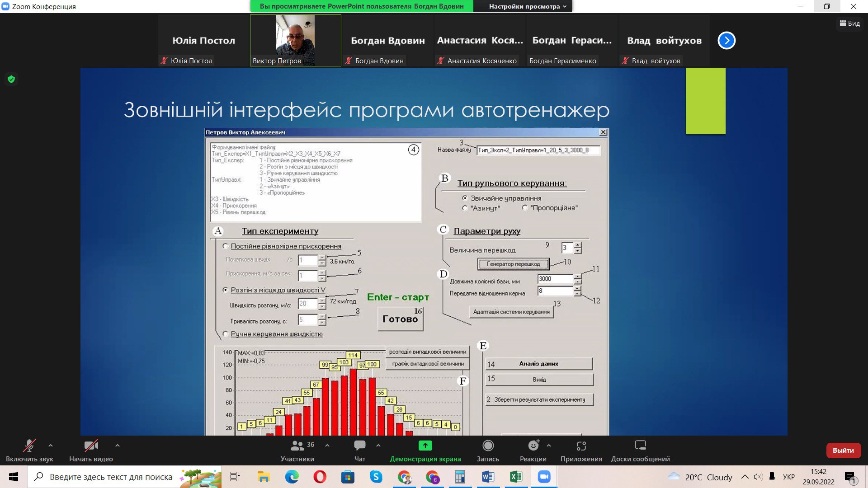This screenshot has height=488, width=868.
Task: Select Виктор Петров video thumbnail
Action: click(x=295, y=40)
